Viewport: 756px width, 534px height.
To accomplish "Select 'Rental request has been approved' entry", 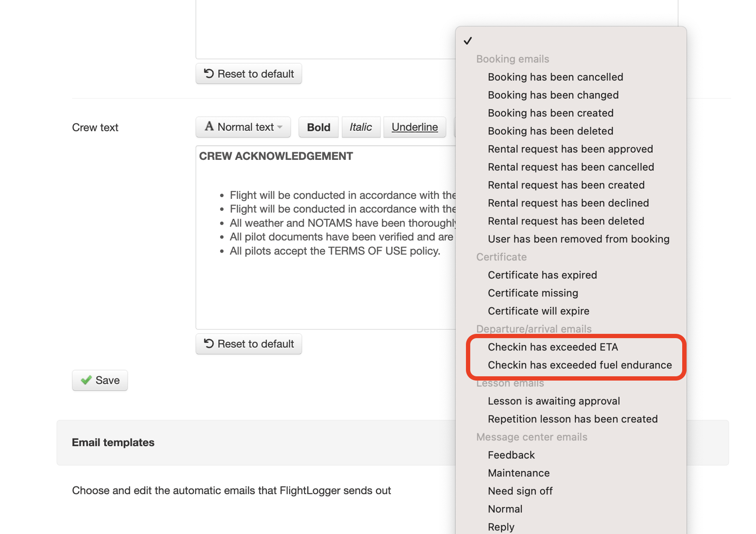I will tap(570, 149).
